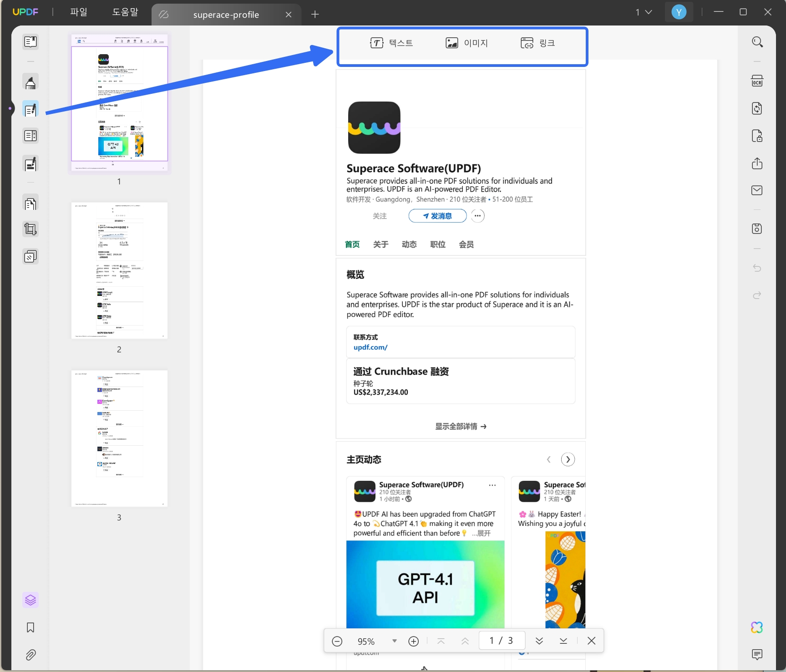The width and height of the screenshot is (786, 672).
Task: Save the document with the disk icon
Action: [757, 229]
